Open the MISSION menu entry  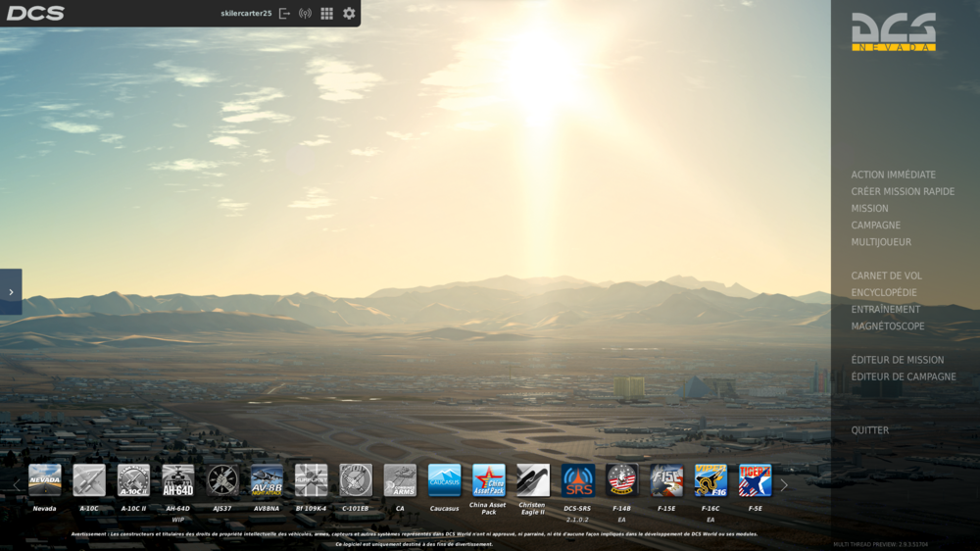(x=869, y=208)
